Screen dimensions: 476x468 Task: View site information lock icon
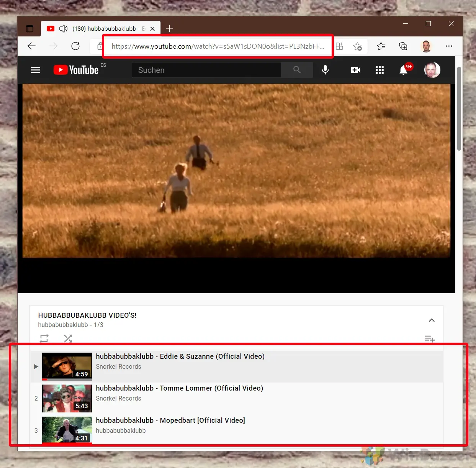click(100, 46)
